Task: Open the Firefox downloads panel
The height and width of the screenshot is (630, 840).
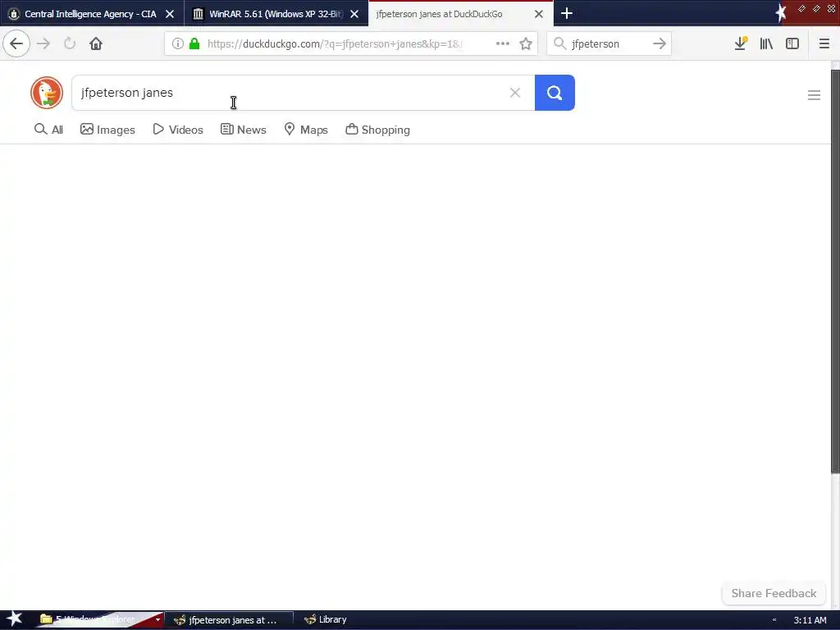Action: click(x=741, y=43)
